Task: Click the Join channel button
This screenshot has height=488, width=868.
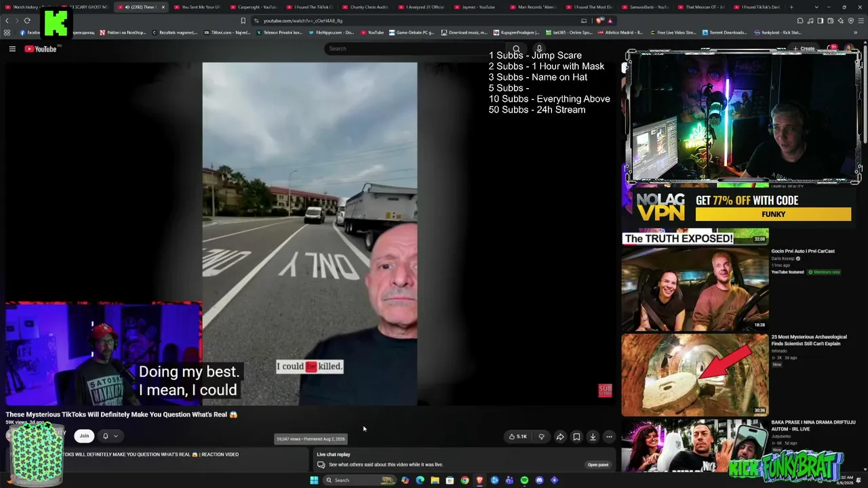Action: [x=84, y=436]
